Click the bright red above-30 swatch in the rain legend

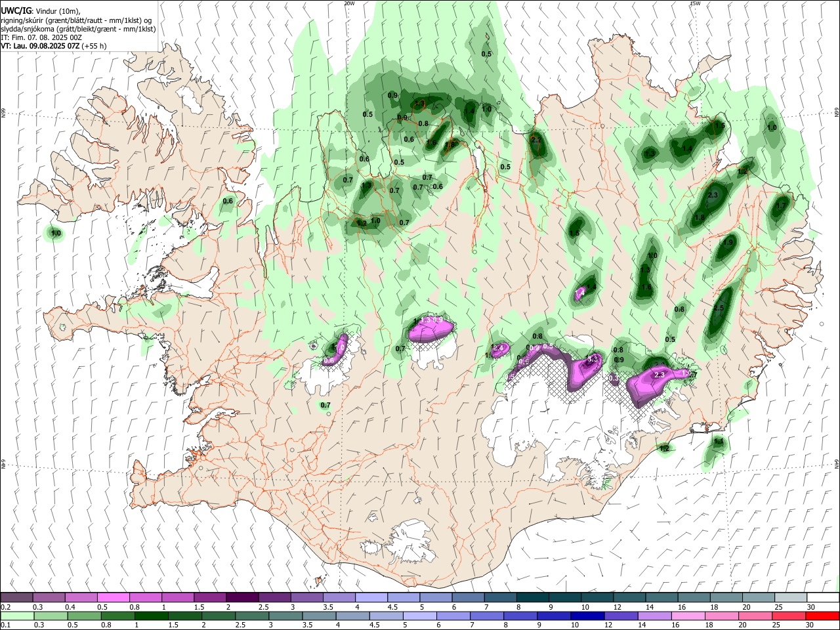click(822, 616)
